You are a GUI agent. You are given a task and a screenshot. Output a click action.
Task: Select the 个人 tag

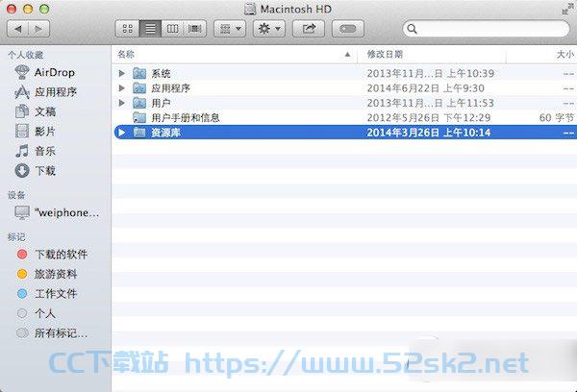37,313
